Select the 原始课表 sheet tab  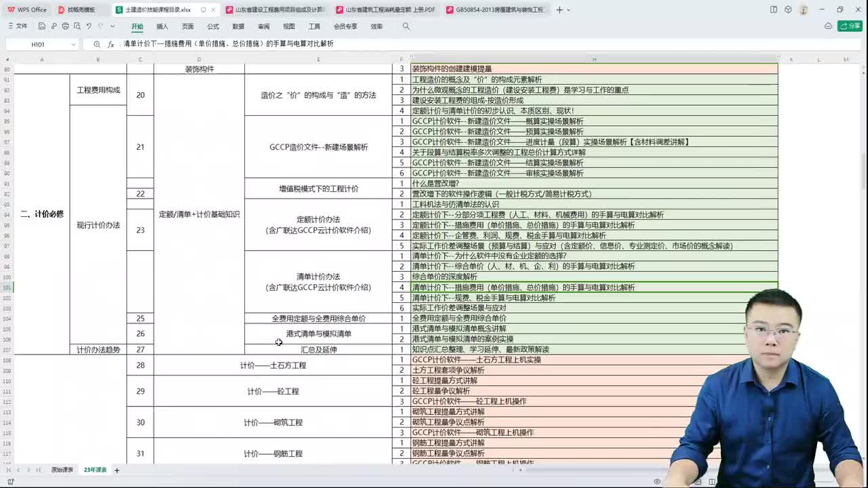pyautogui.click(x=62, y=470)
